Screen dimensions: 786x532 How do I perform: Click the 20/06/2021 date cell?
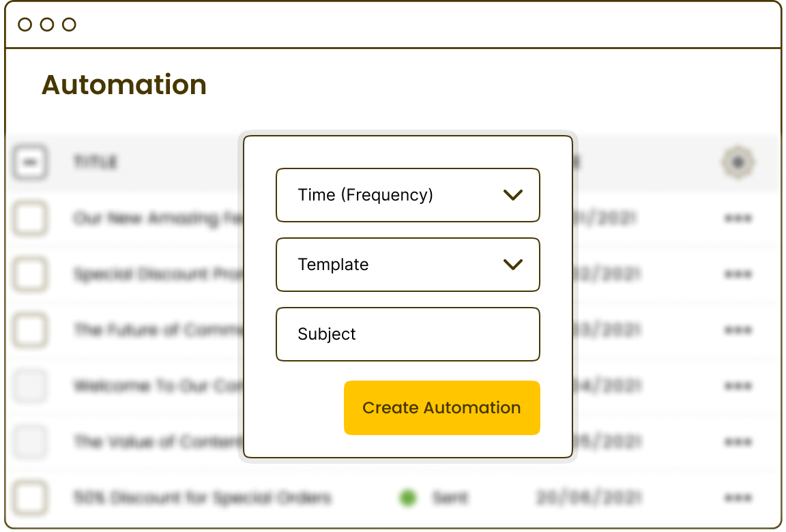point(589,498)
